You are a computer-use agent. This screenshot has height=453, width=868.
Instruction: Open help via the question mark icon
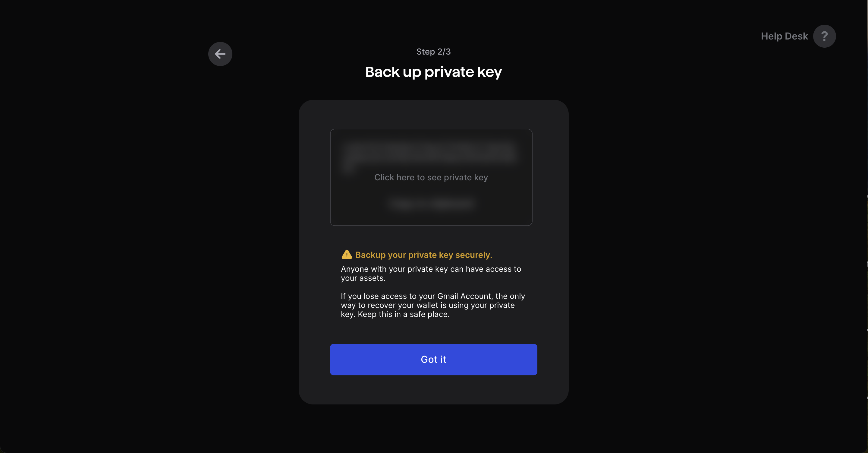pyautogui.click(x=824, y=36)
